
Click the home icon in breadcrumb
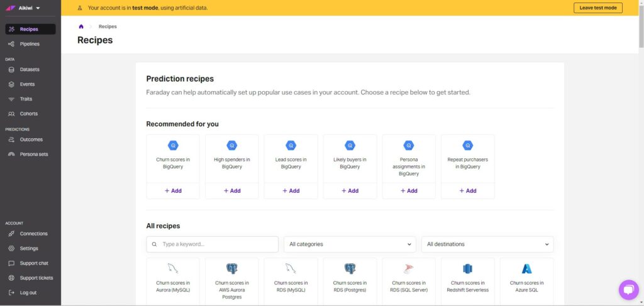(x=81, y=26)
